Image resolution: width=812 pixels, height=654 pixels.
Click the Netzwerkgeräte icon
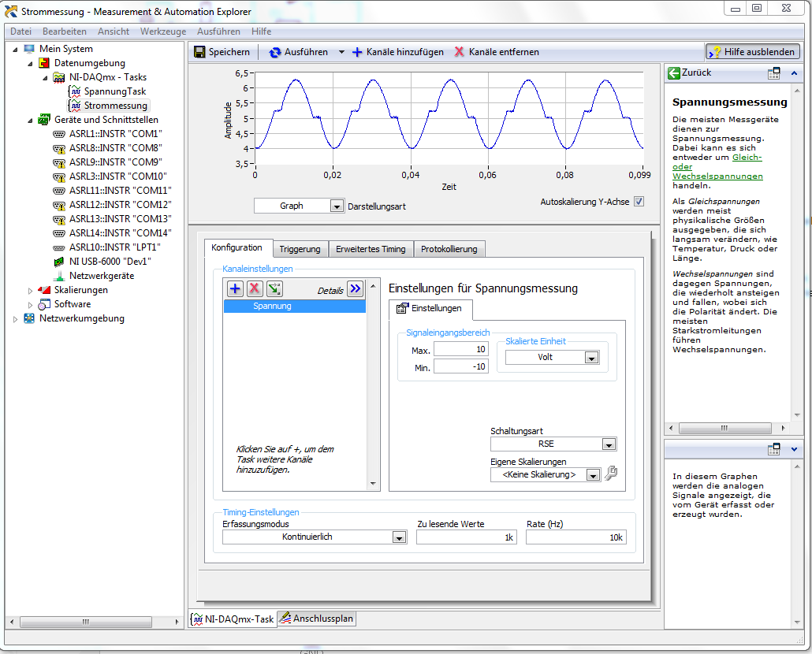point(59,276)
